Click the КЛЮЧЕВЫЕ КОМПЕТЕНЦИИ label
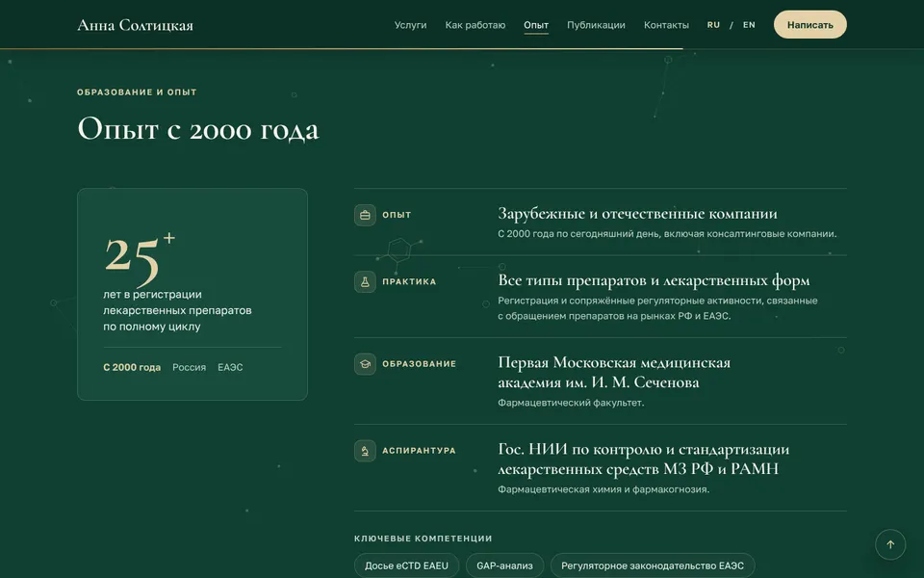Image resolution: width=924 pixels, height=578 pixels. (423, 539)
